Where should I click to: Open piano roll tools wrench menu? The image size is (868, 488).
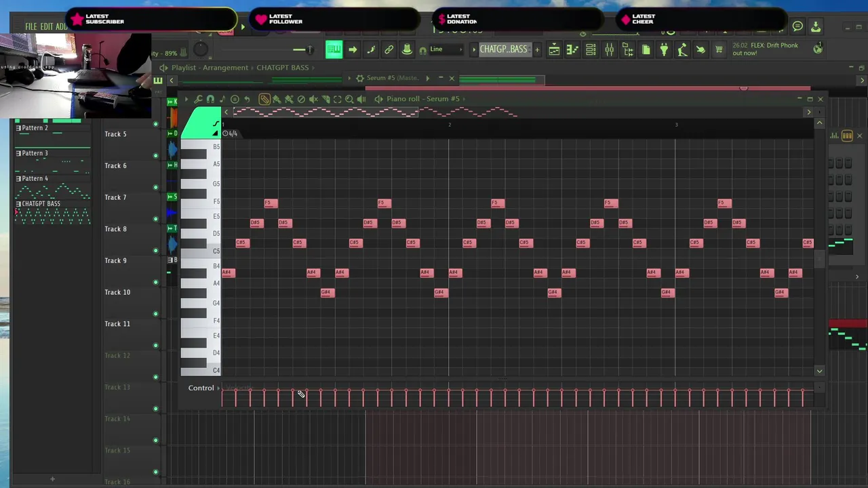(198, 99)
